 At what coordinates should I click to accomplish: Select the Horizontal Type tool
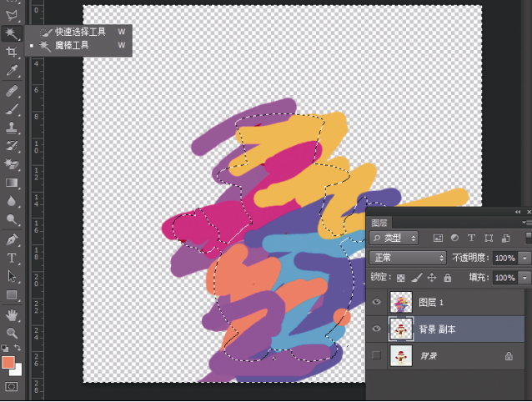point(12,258)
